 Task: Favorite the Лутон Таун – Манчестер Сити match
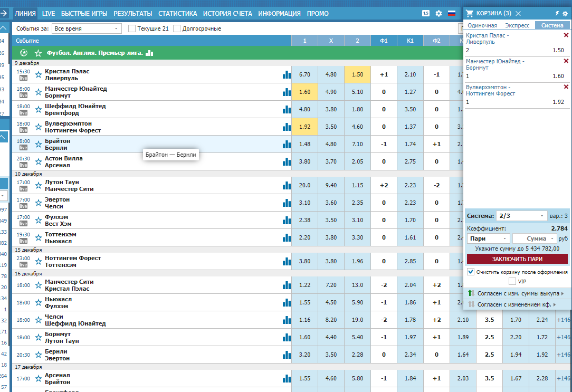tap(39, 186)
